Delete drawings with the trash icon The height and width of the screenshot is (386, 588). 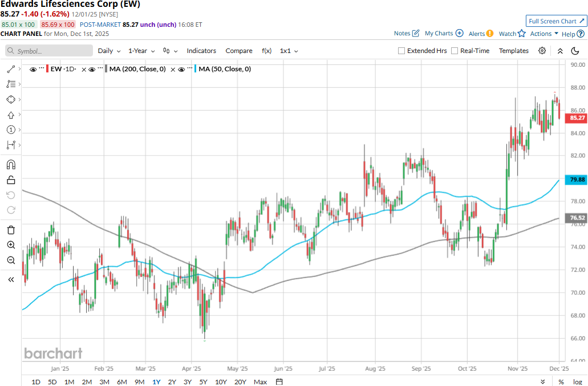pos(11,230)
